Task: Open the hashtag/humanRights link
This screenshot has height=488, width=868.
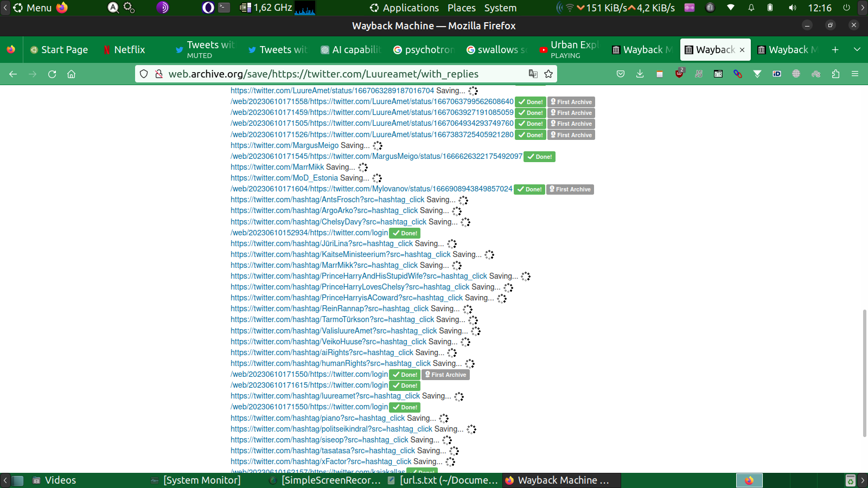Action: [331, 363]
